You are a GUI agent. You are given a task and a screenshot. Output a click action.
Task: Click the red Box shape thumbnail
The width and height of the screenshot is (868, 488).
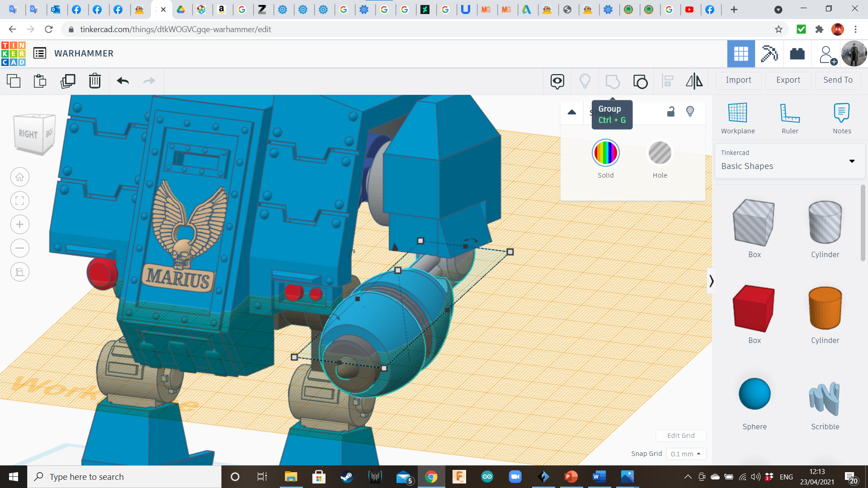point(754,308)
